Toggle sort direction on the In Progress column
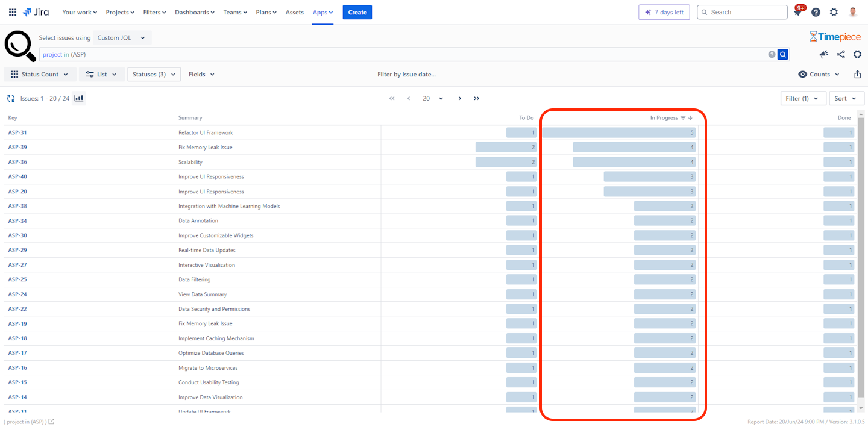 pyautogui.click(x=690, y=118)
